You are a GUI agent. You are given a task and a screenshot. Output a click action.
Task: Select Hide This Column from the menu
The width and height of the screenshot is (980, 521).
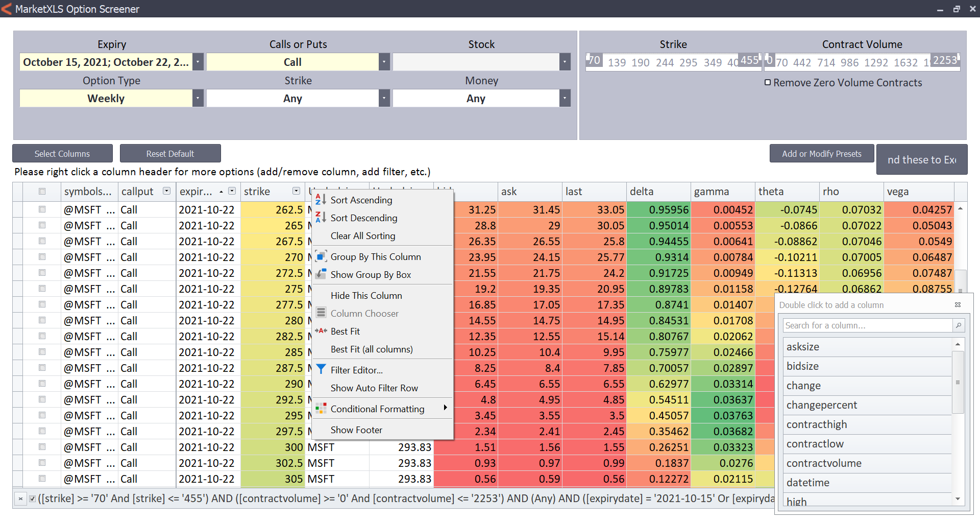366,295
